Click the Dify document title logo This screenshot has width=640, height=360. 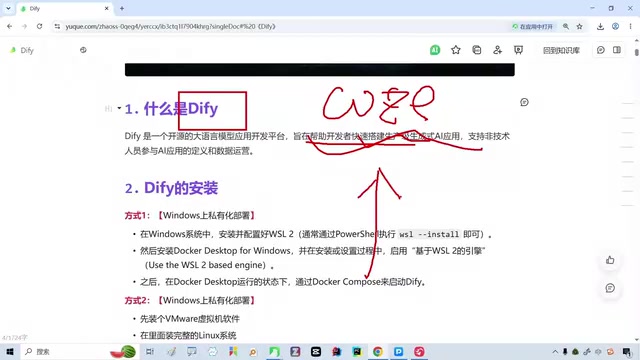tap(13, 50)
